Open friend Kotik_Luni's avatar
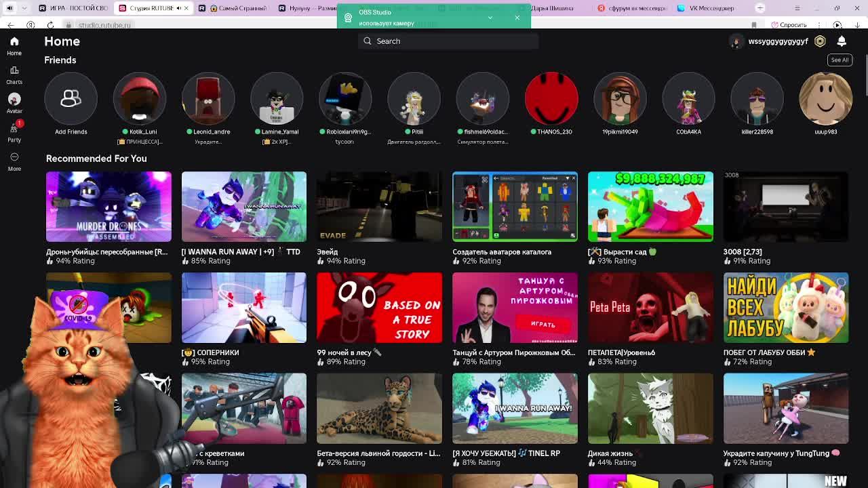 140,99
